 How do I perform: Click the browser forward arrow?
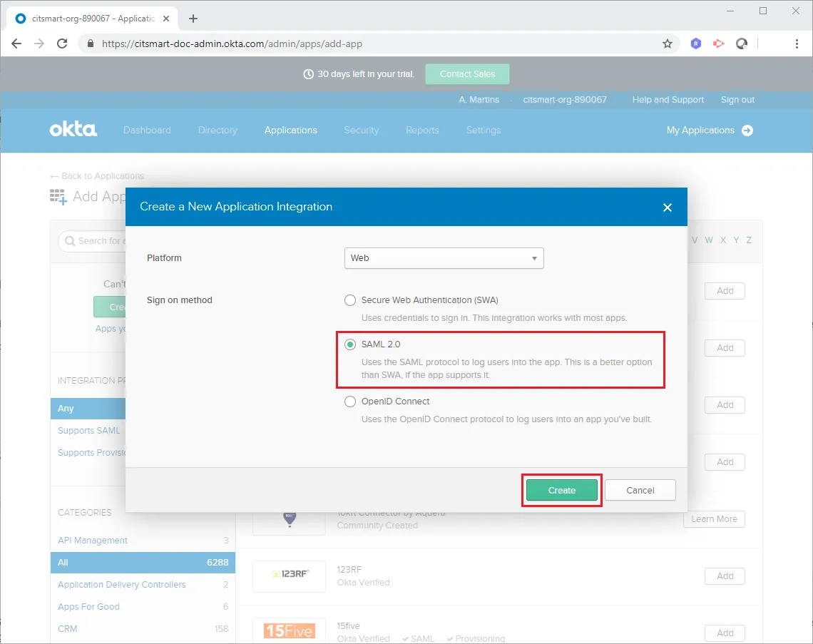[39, 44]
